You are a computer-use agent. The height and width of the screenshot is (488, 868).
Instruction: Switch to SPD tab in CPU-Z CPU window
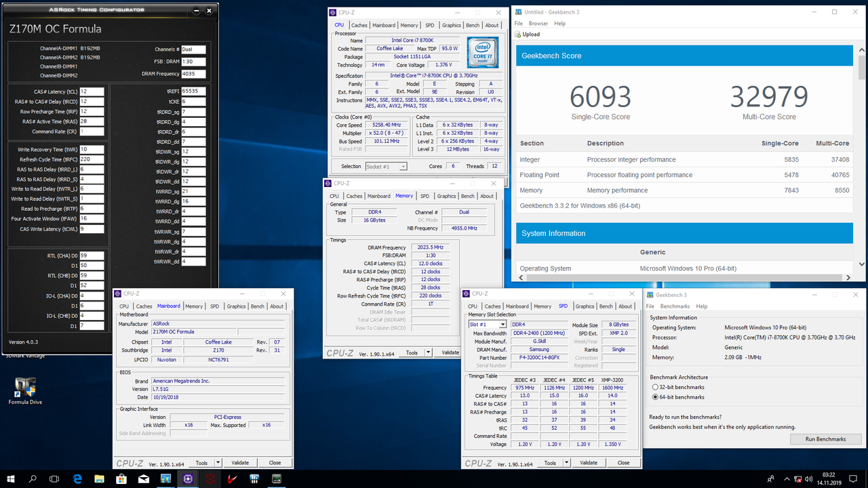pyautogui.click(x=430, y=25)
